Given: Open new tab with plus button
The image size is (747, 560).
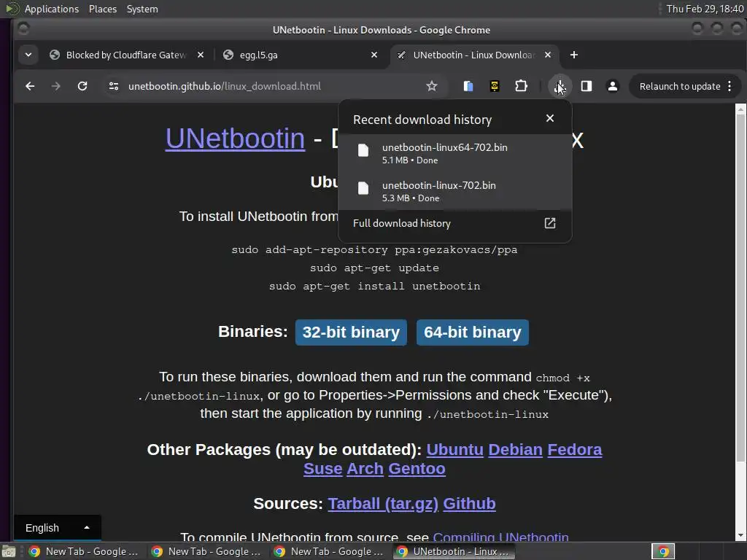Looking at the screenshot, I should click(x=574, y=55).
